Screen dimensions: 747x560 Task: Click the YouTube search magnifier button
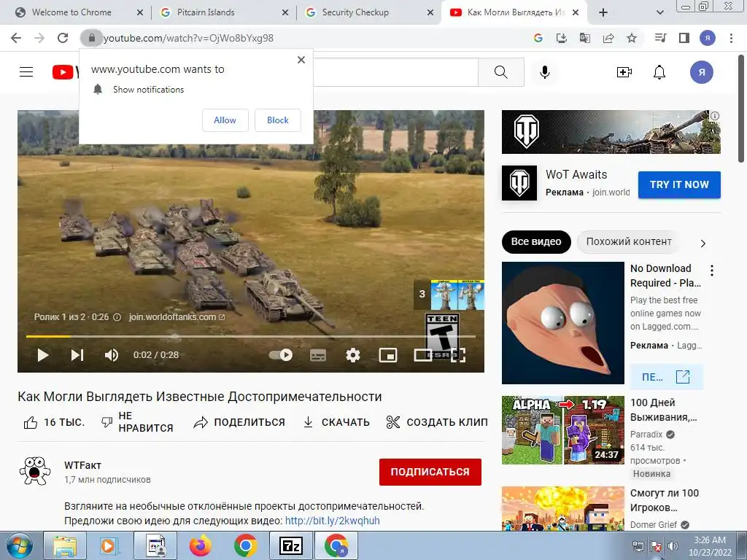(x=500, y=72)
